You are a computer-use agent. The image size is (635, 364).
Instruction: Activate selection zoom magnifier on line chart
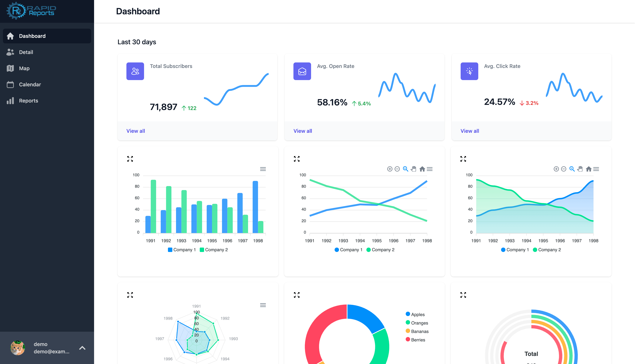tap(405, 169)
